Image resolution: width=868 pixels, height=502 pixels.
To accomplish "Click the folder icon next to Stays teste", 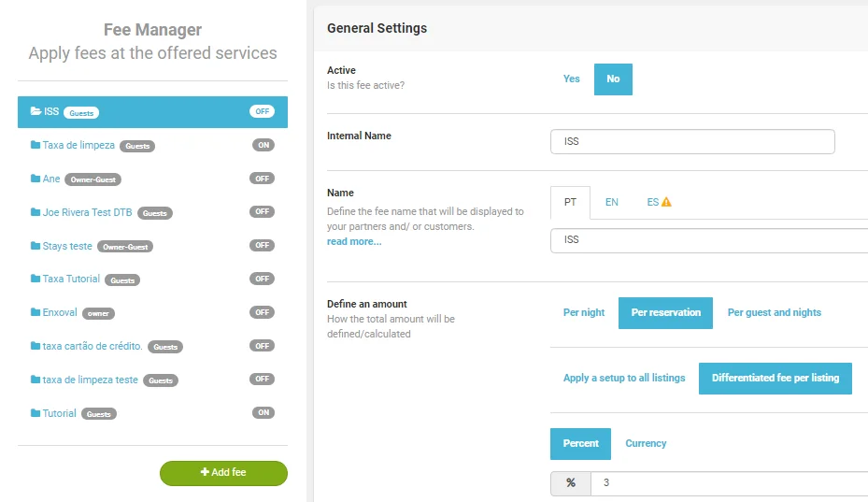I will click(36, 246).
